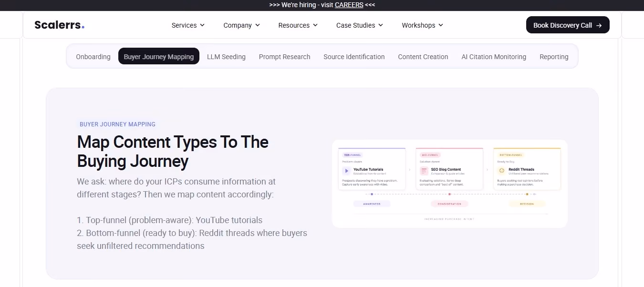
Task: Open the CAREERS link in top banner
Action: tap(349, 5)
